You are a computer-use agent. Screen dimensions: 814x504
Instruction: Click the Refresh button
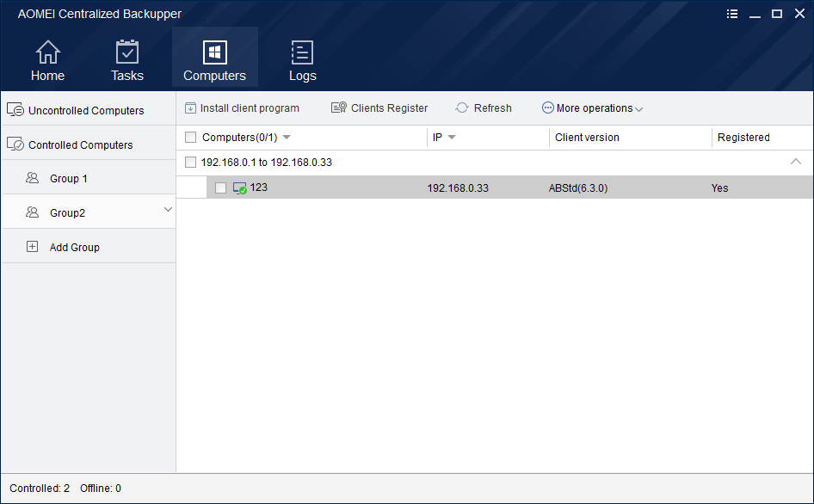(x=484, y=108)
